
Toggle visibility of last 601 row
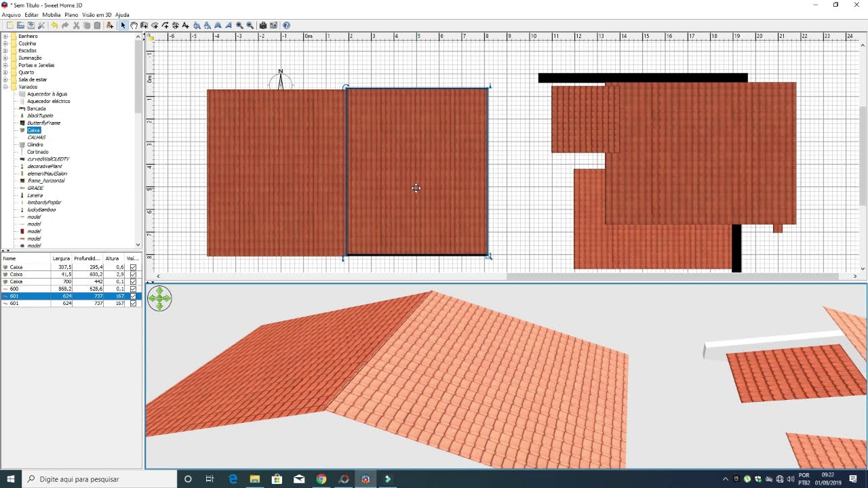[133, 303]
